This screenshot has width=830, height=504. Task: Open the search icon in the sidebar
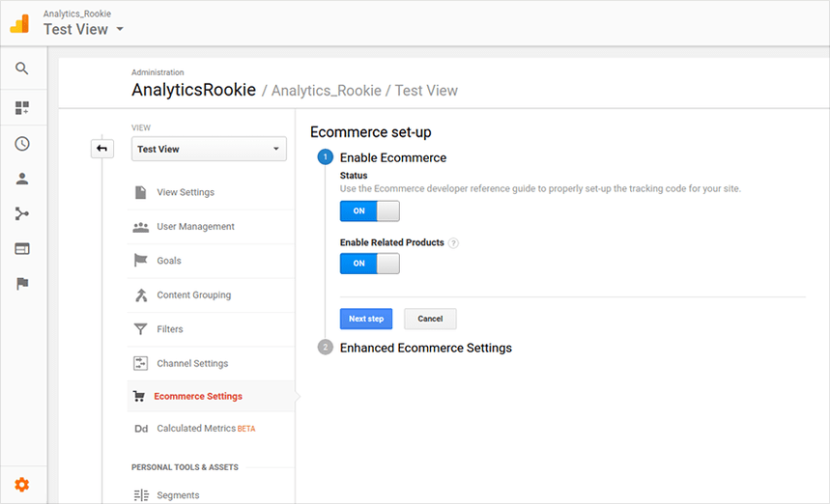(21, 69)
